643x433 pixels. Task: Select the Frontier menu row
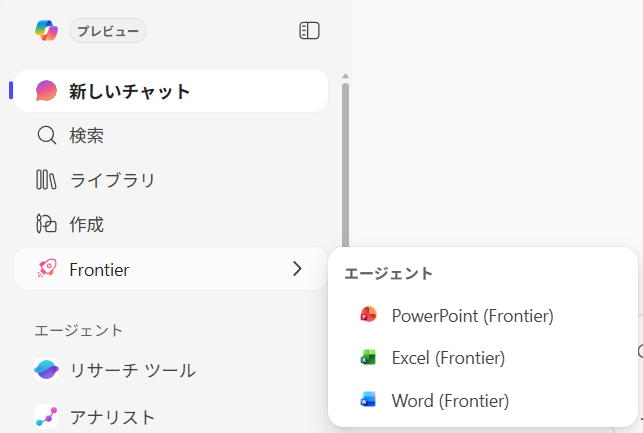pyautogui.click(x=171, y=269)
